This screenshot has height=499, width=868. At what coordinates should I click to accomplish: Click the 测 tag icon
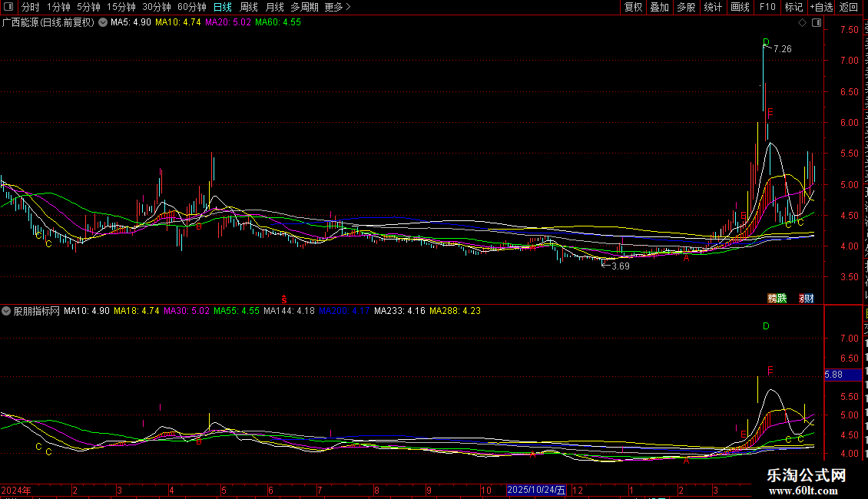pos(806,298)
